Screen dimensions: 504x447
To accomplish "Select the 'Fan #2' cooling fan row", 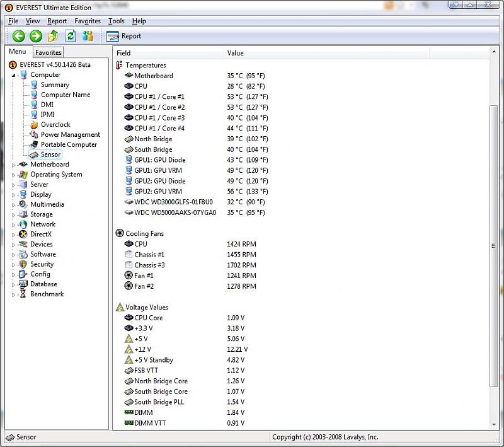I will (190, 286).
